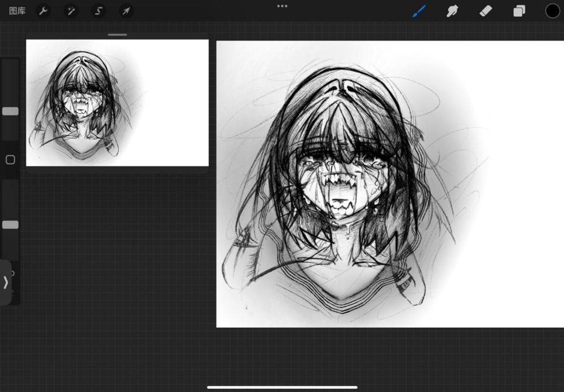This screenshot has height=392, width=564.
Task: Activate the Selection tool
Action: click(99, 11)
